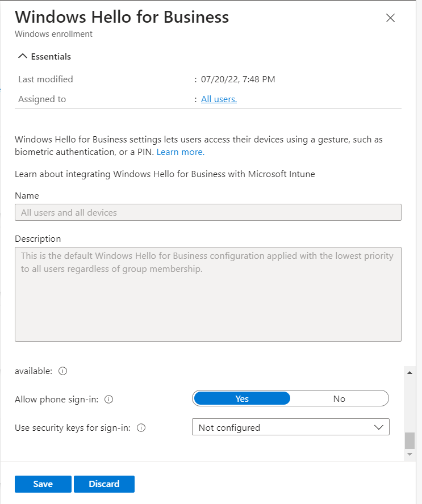This screenshot has height=504, width=422.
Task: Click the scrollbar up arrow
Action: point(410,373)
